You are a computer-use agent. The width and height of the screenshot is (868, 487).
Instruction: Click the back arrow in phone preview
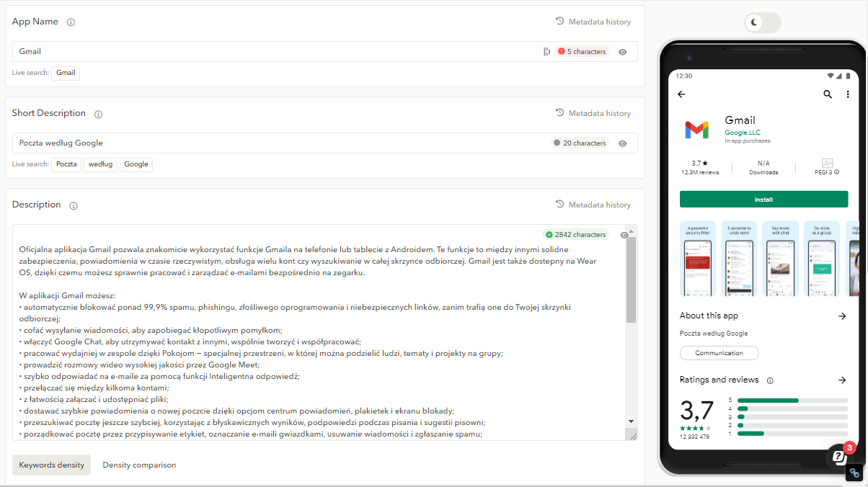tap(681, 94)
